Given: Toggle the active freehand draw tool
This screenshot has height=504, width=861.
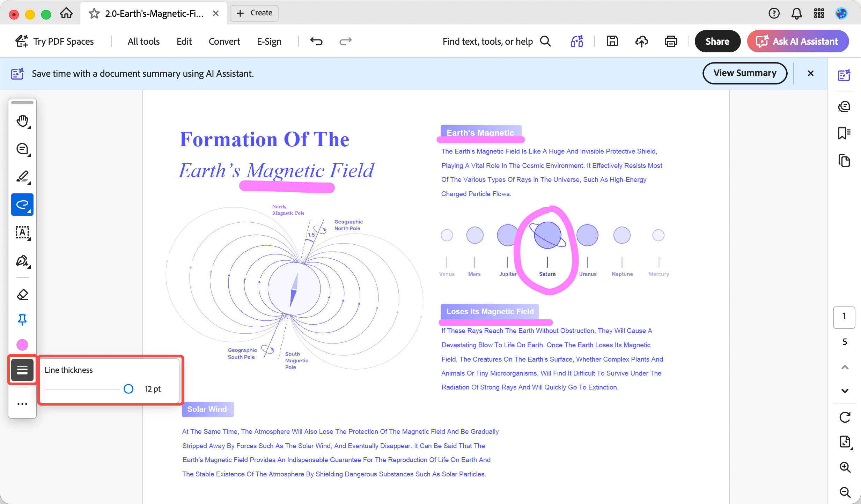Looking at the screenshot, I should tap(22, 205).
